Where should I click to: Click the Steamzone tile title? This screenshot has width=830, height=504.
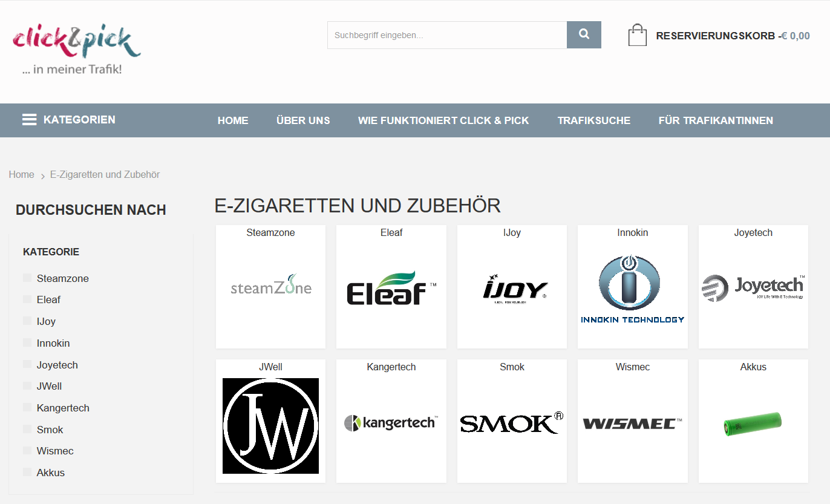[270, 232]
